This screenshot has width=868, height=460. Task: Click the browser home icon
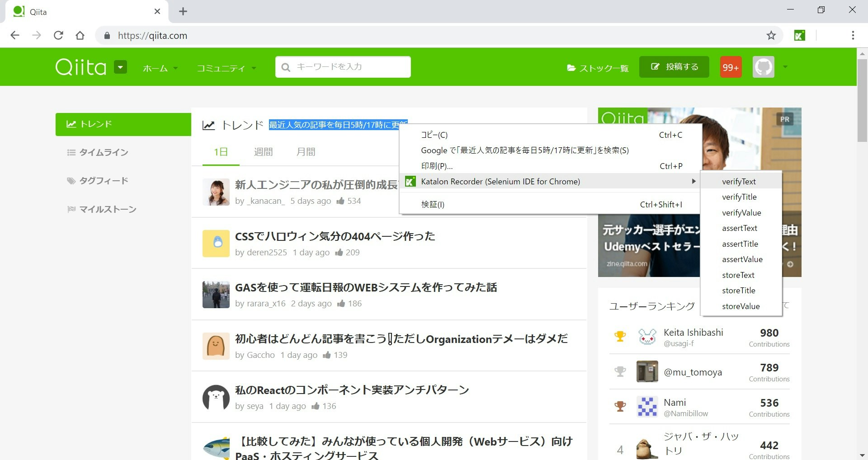80,35
